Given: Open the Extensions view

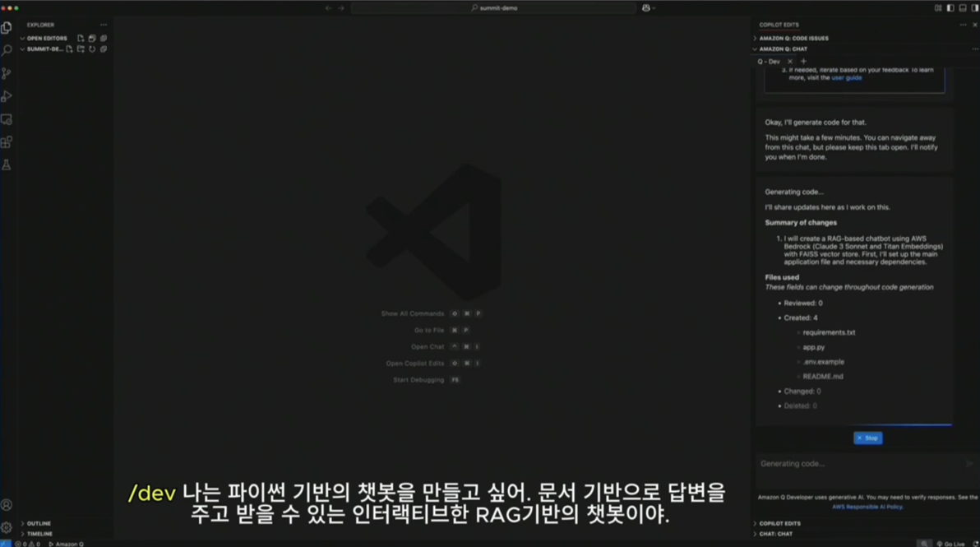Looking at the screenshot, I should (x=7, y=142).
